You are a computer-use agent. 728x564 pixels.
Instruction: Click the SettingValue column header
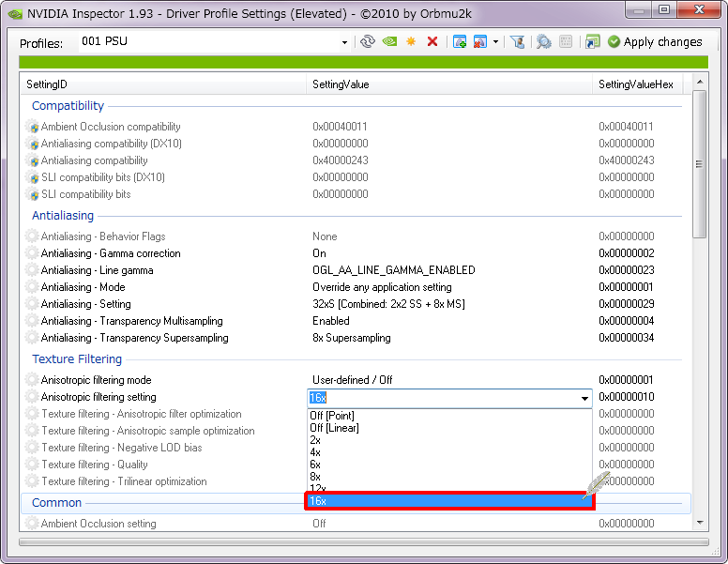(449, 84)
